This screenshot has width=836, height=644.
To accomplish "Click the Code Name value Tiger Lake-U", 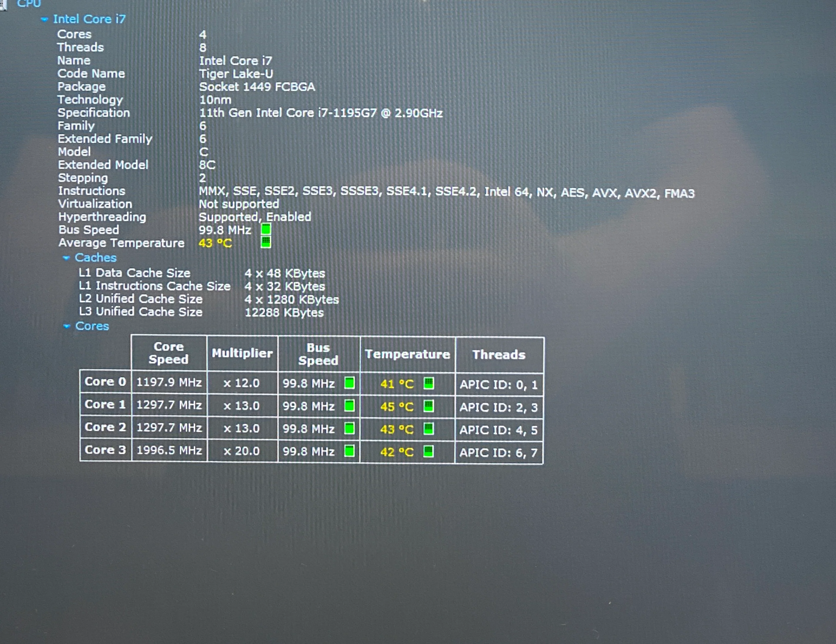I will [236, 73].
